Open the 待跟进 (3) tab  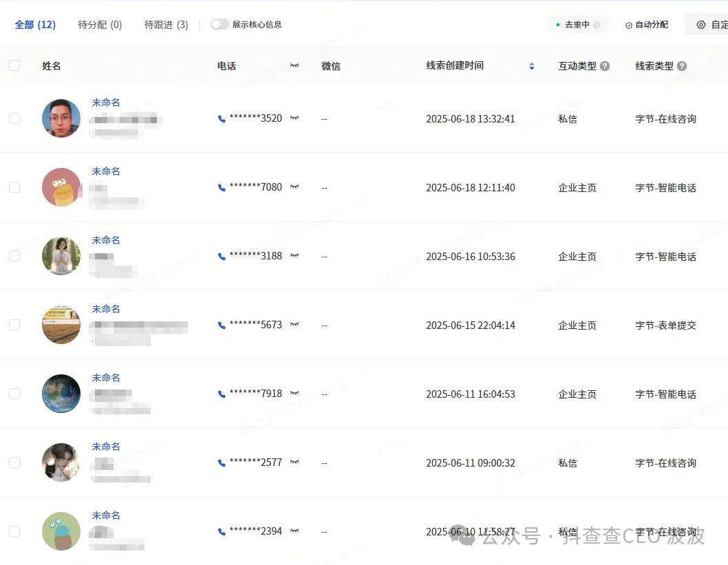pos(166,25)
